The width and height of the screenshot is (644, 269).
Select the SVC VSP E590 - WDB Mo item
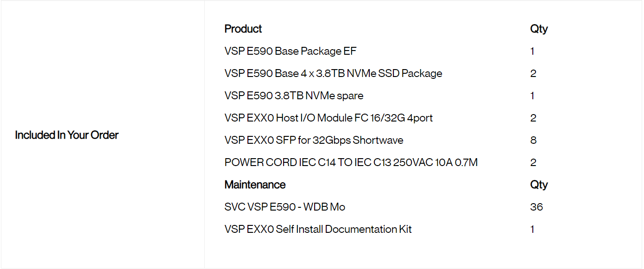coord(284,207)
